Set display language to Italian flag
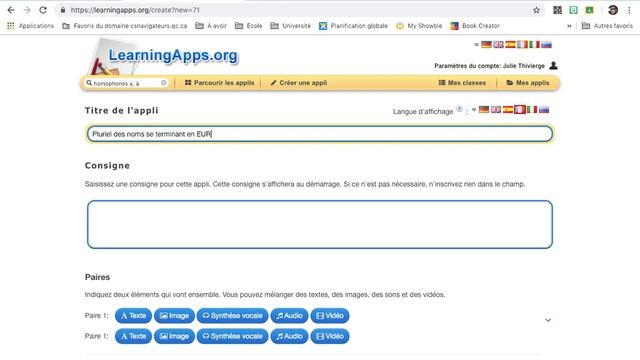This screenshot has width=640, height=360. (x=532, y=109)
